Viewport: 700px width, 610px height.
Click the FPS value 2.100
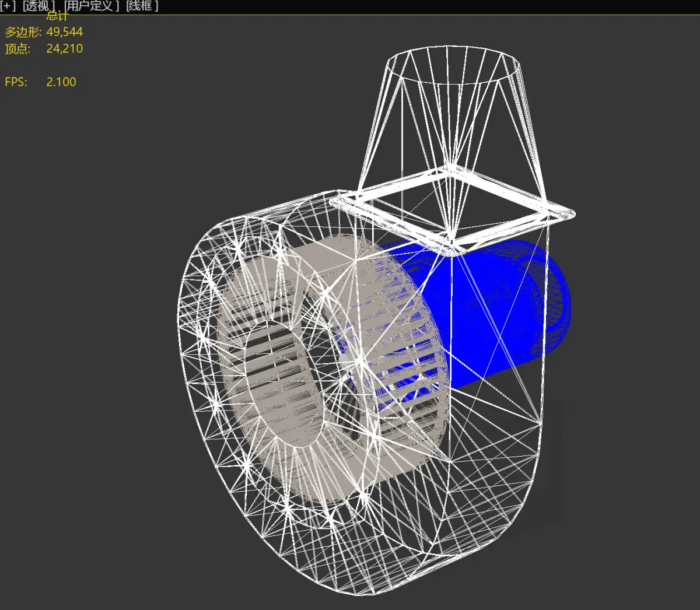61,82
